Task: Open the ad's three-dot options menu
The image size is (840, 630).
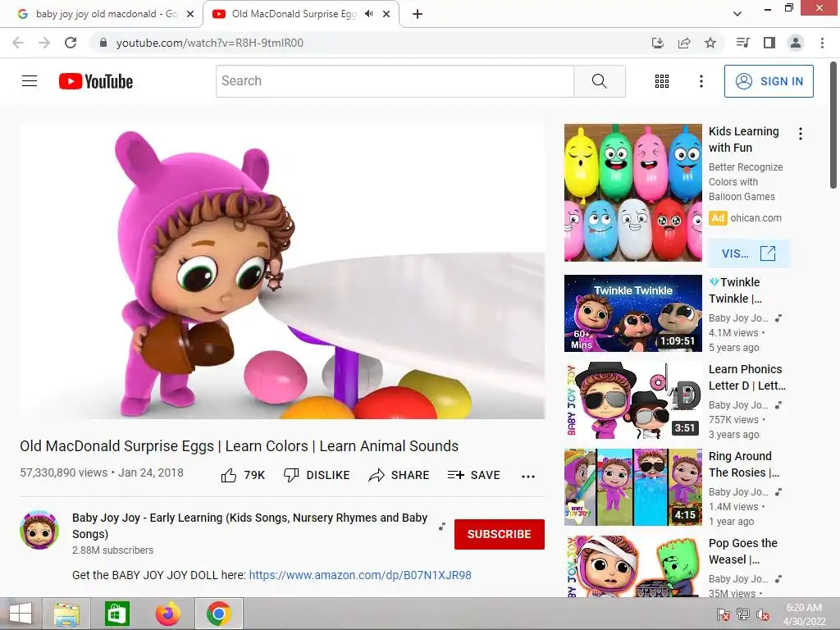Action: [x=801, y=134]
